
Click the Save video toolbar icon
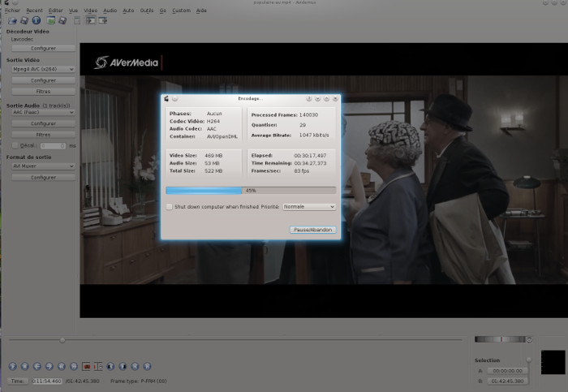pyautogui.click(x=24, y=20)
